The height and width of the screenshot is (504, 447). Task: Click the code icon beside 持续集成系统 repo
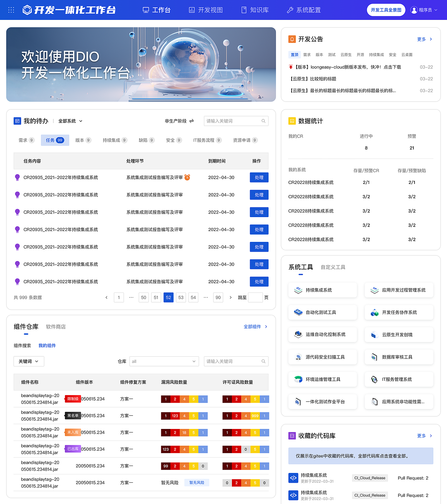293,478
